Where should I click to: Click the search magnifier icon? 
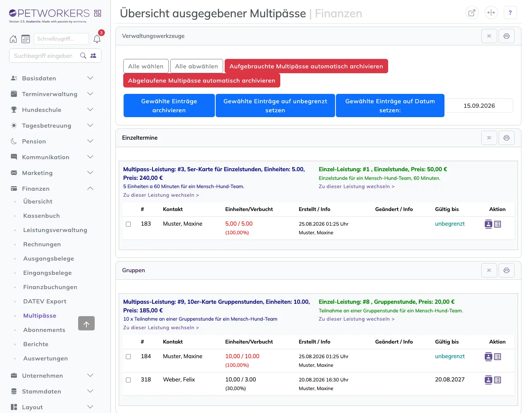(83, 56)
